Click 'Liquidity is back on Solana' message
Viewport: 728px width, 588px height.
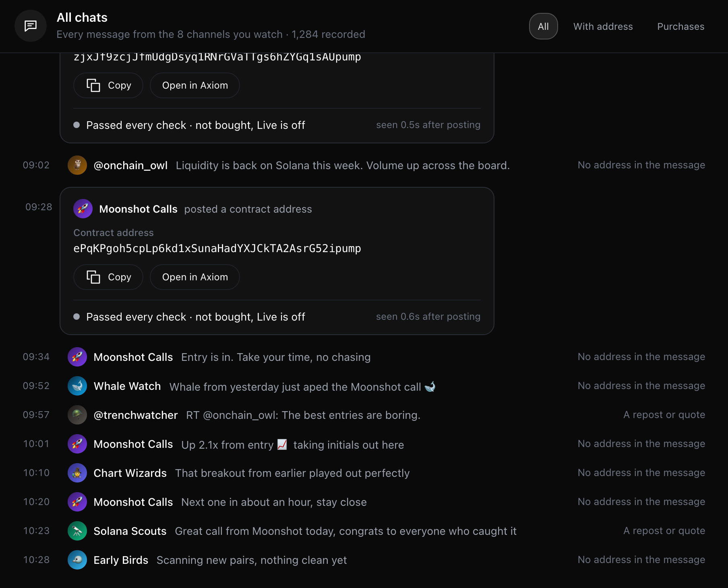[x=343, y=166]
